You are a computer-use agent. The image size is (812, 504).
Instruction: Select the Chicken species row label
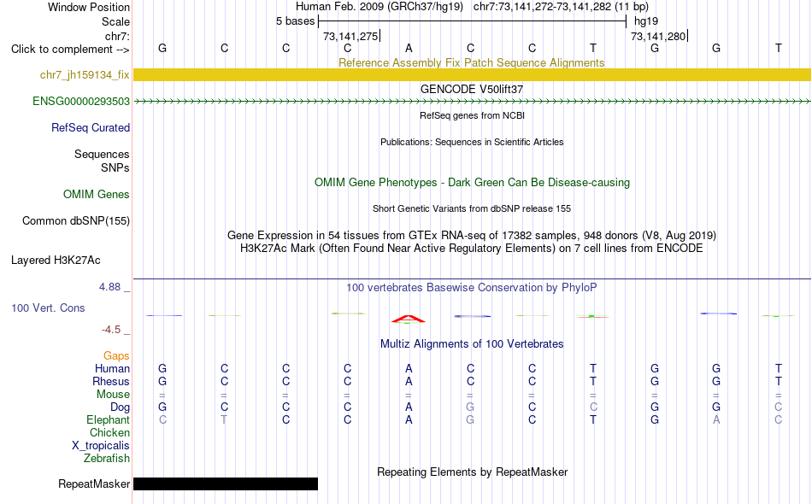point(109,432)
